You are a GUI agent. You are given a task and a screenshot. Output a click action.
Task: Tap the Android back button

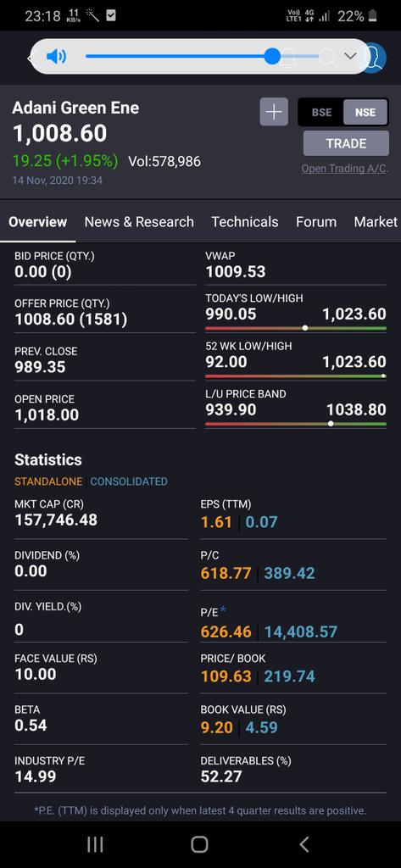point(304,844)
